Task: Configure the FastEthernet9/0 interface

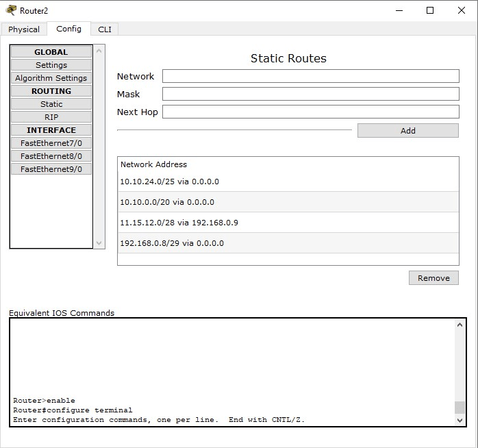Action: pyautogui.click(x=51, y=169)
